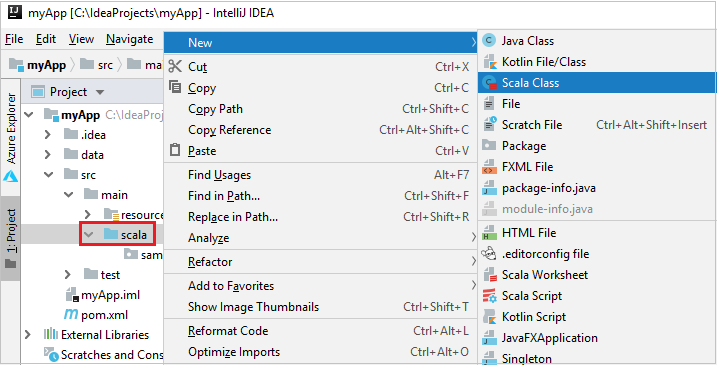
Task: Expand the resources folder arrow
Action: click(88, 215)
